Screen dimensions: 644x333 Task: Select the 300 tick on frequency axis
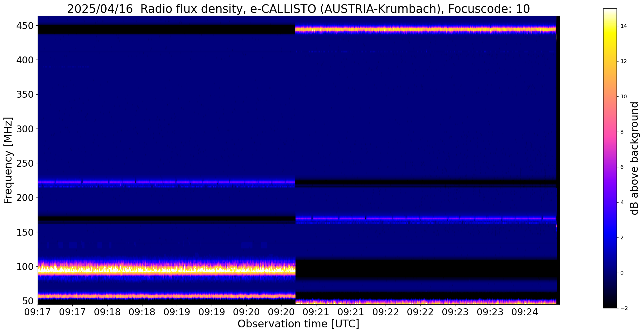(x=25, y=129)
